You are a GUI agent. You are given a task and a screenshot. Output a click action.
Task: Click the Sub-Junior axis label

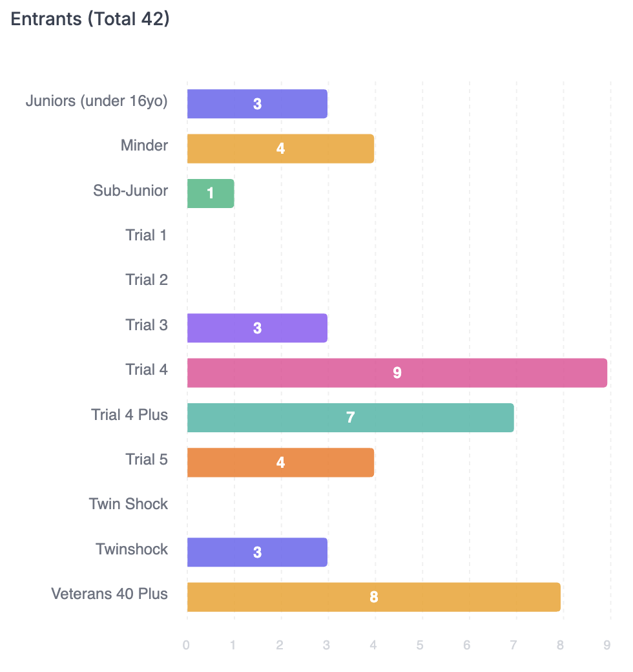130,191
